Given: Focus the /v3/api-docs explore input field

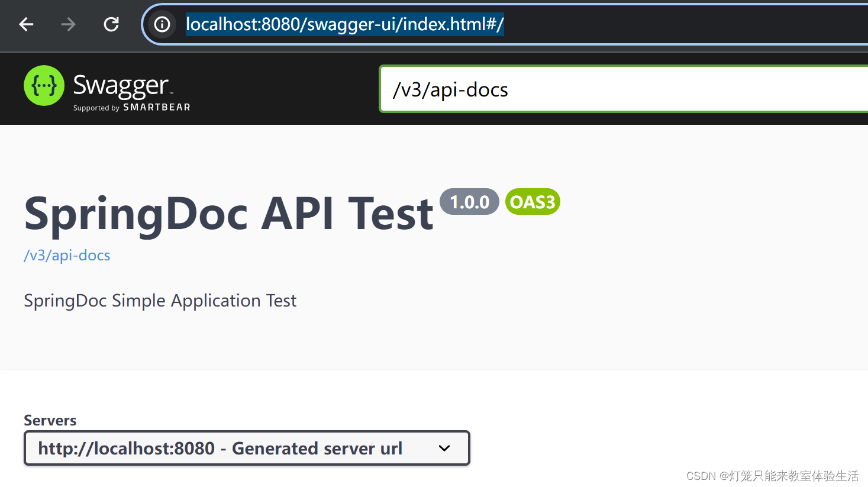Looking at the screenshot, I should click(x=624, y=89).
